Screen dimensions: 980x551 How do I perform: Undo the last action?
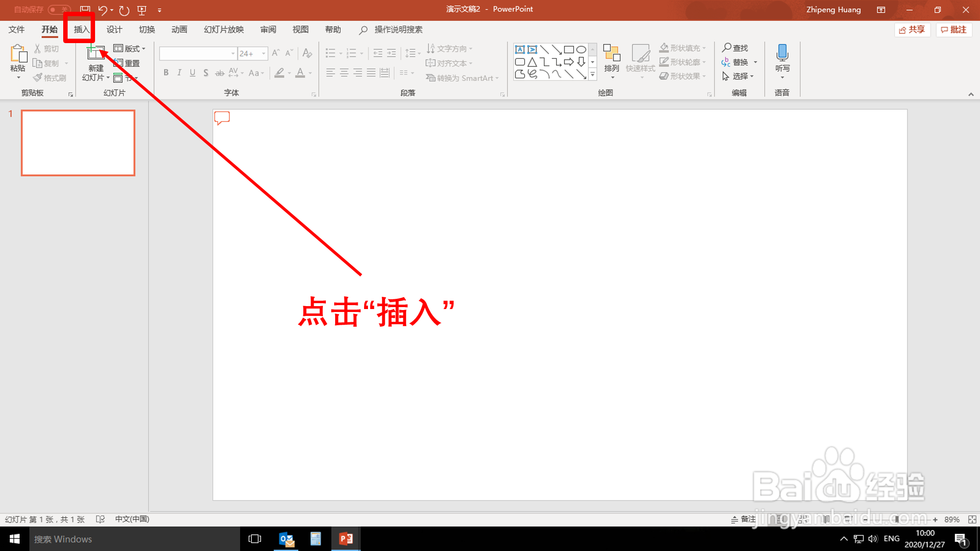click(x=102, y=10)
